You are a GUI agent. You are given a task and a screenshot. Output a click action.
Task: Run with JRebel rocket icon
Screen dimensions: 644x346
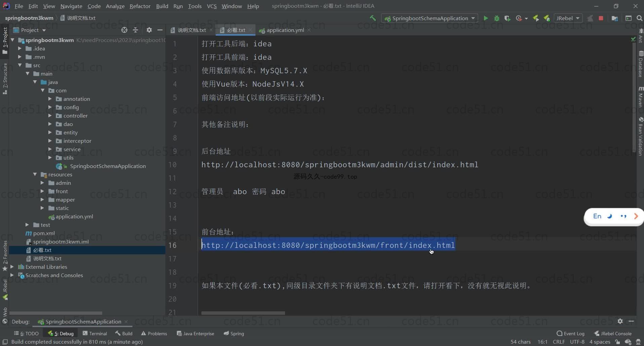coord(536,18)
